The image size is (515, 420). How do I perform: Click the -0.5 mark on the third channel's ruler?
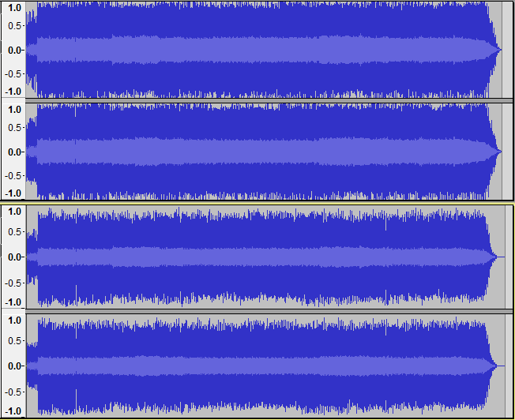point(14,281)
